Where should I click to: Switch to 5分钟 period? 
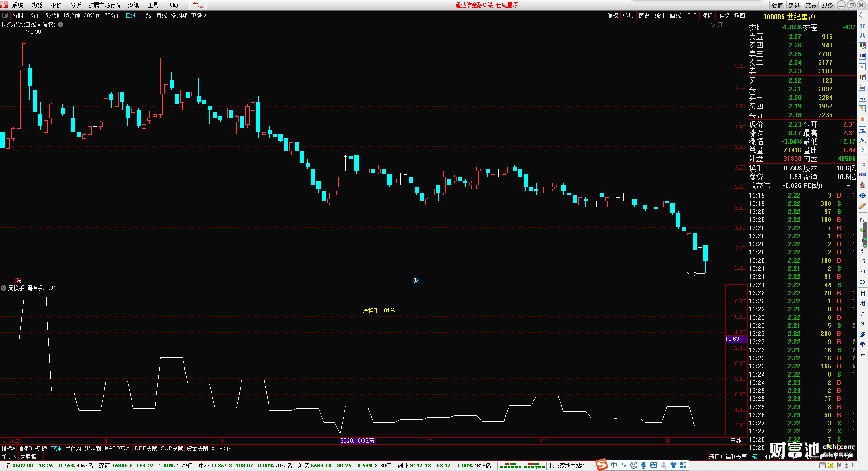pos(52,15)
